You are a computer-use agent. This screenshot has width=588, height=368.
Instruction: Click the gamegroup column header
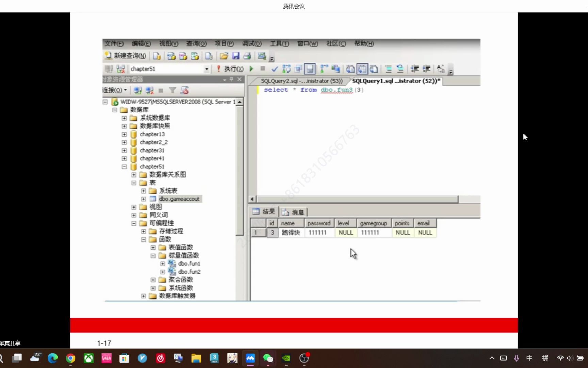374,223
